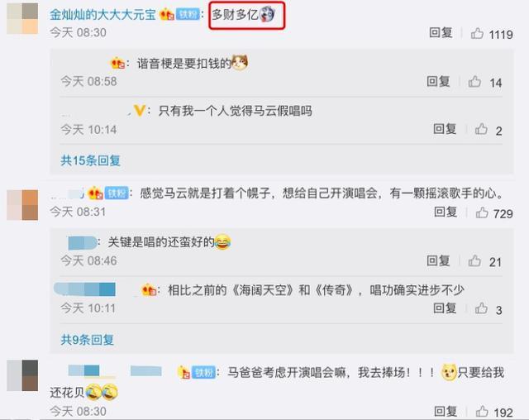Reply to the 摇滚歌手的心 comment
This screenshot has width=529, height=420.
pyautogui.click(x=446, y=212)
